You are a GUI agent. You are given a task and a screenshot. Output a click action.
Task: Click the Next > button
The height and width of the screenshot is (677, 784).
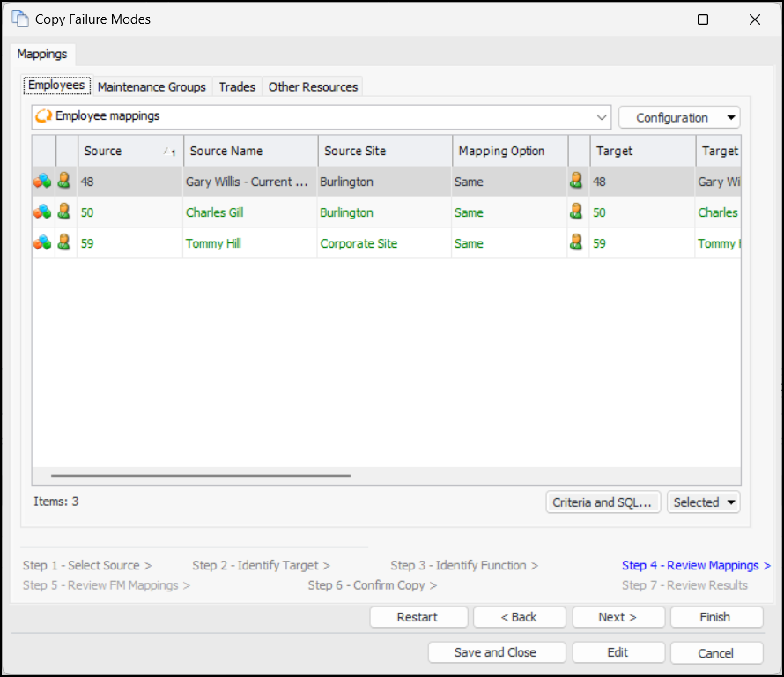(x=617, y=617)
